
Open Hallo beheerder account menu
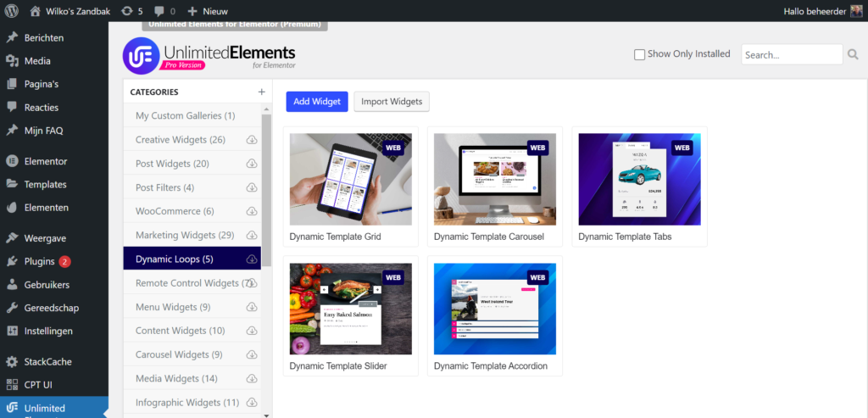pos(822,10)
